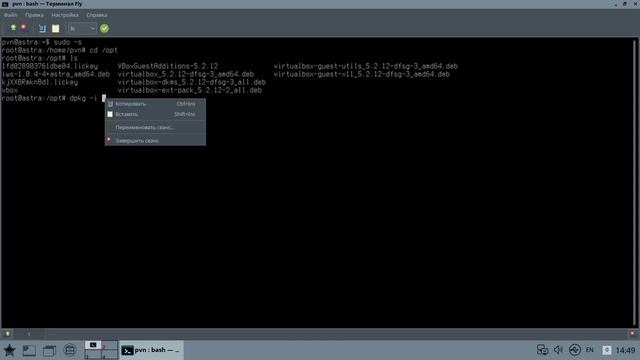
Task: Click the vbox directory name in listing
Action: (9, 91)
